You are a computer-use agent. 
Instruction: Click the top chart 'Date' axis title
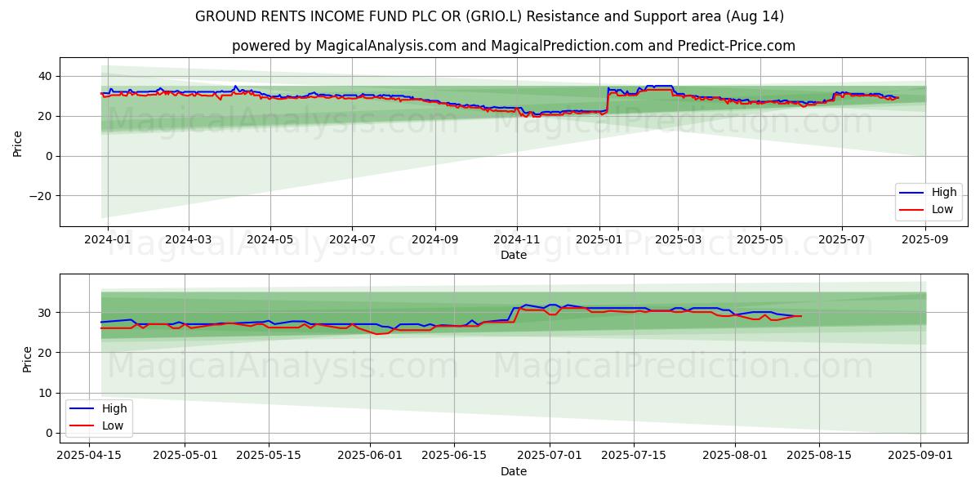click(514, 256)
